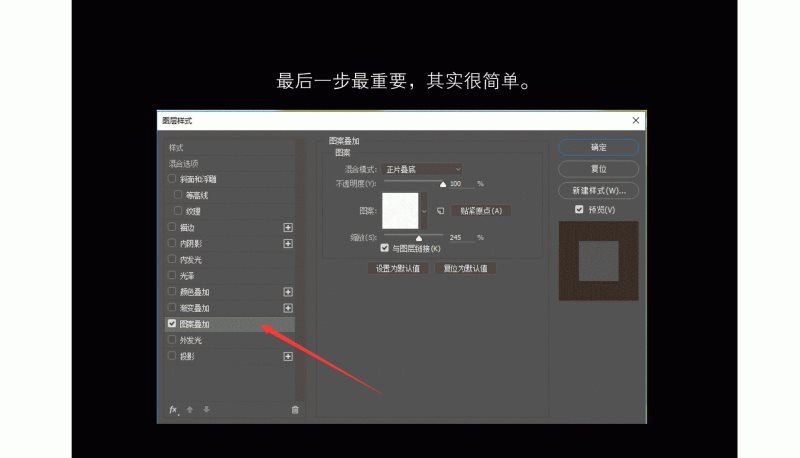The image size is (800, 458).
Task: Uncheck the 图案叠加 checkbox
Action: click(x=172, y=323)
